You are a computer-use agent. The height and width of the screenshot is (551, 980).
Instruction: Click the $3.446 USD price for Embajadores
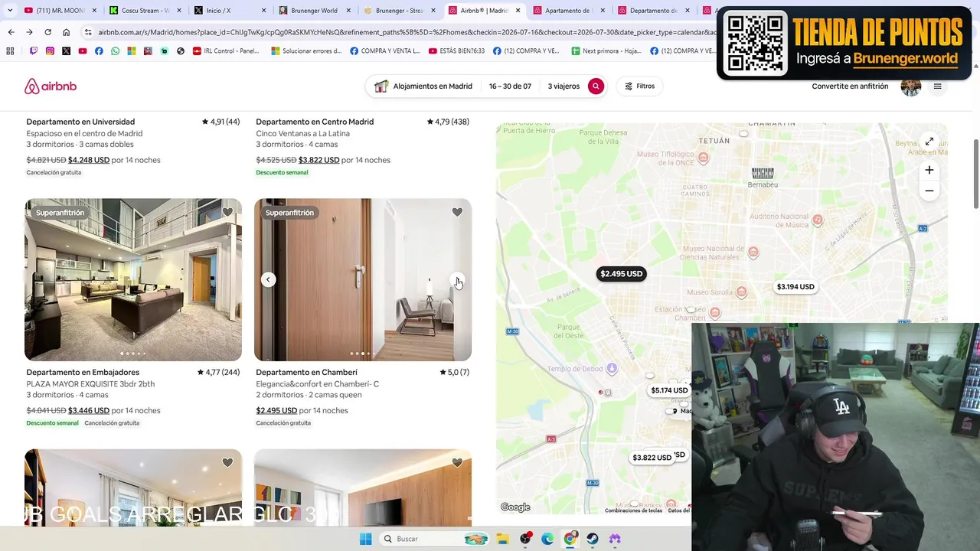(x=89, y=411)
